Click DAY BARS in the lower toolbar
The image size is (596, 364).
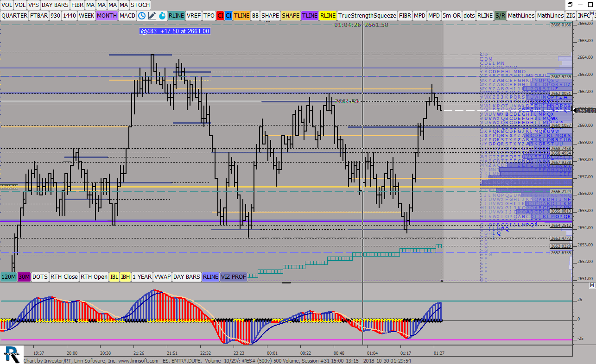[x=187, y=276]
